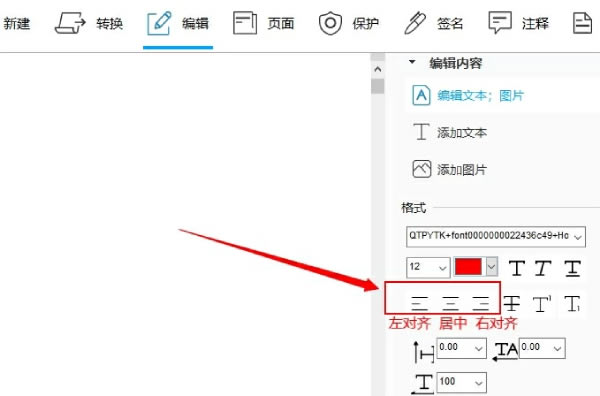Click the edit text A icon

421,95
